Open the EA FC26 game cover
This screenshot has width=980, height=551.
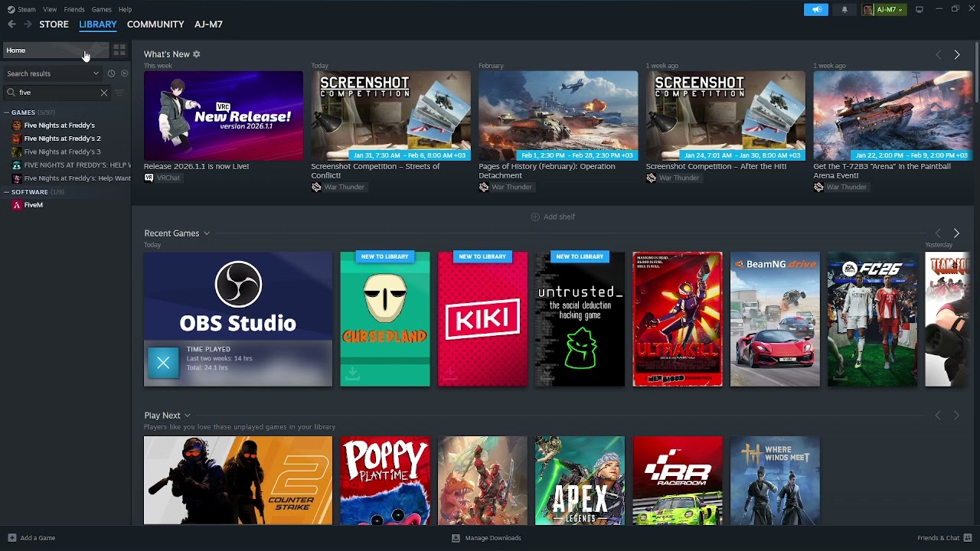tap(872, 319)
